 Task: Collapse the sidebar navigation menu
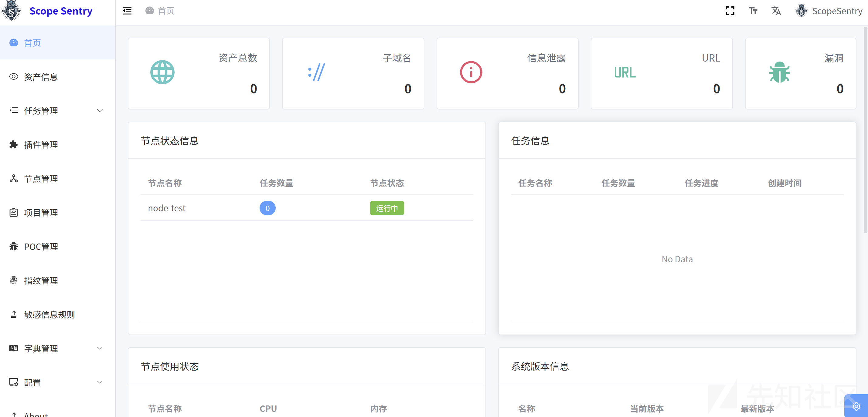coord(127,11)
